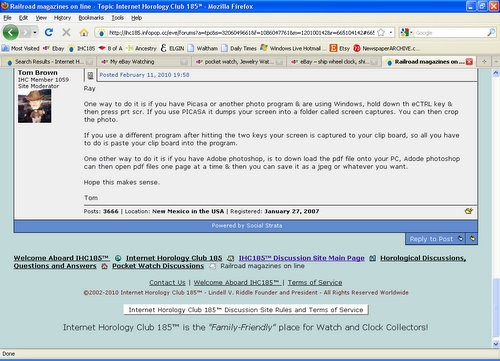Click the vertical scrollbar down arrow

pyautogui.click(x=496, y=344)
